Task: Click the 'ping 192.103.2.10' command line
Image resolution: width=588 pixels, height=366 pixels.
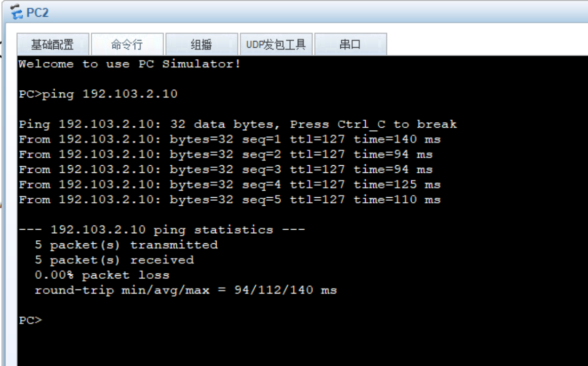Action: point(98,94)
